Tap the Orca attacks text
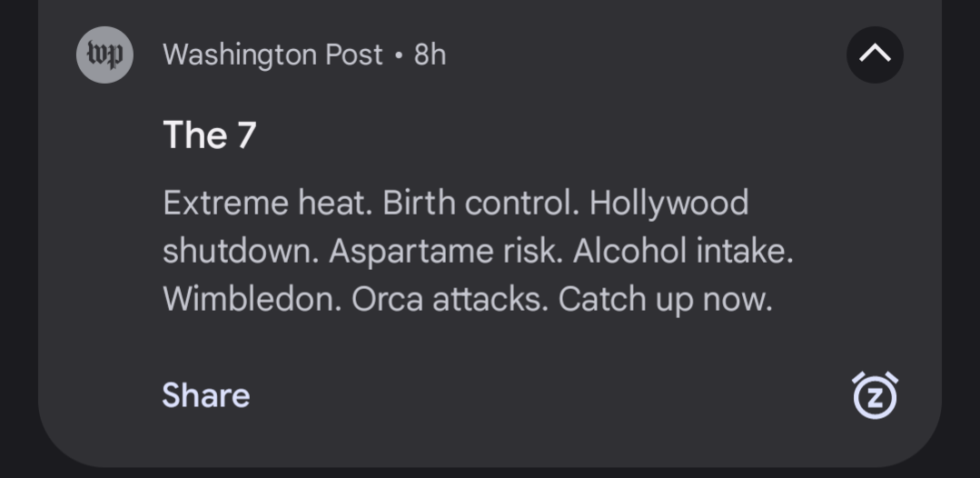The height and width of the screenshot is (478, 980). [x=450, y=299]
